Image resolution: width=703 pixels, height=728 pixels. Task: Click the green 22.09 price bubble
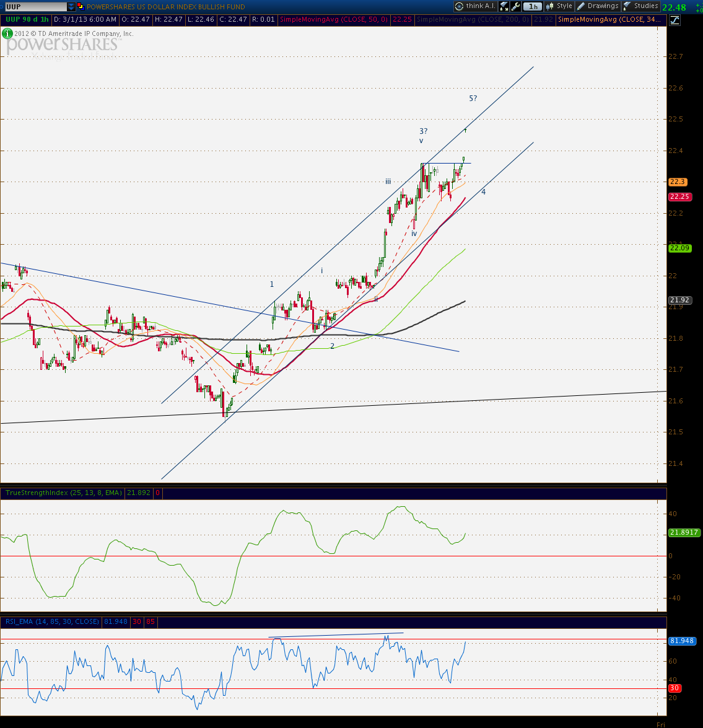[x=680, y=248]
